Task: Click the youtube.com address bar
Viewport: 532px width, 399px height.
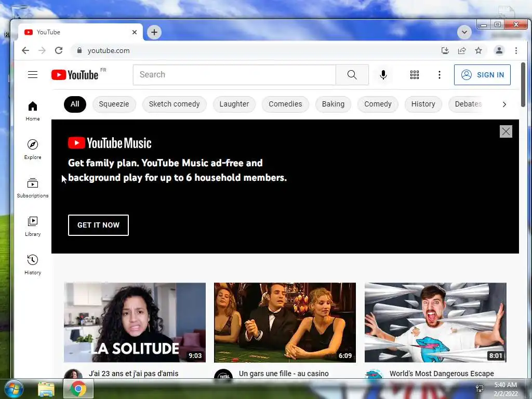Action: pos(255,50)
